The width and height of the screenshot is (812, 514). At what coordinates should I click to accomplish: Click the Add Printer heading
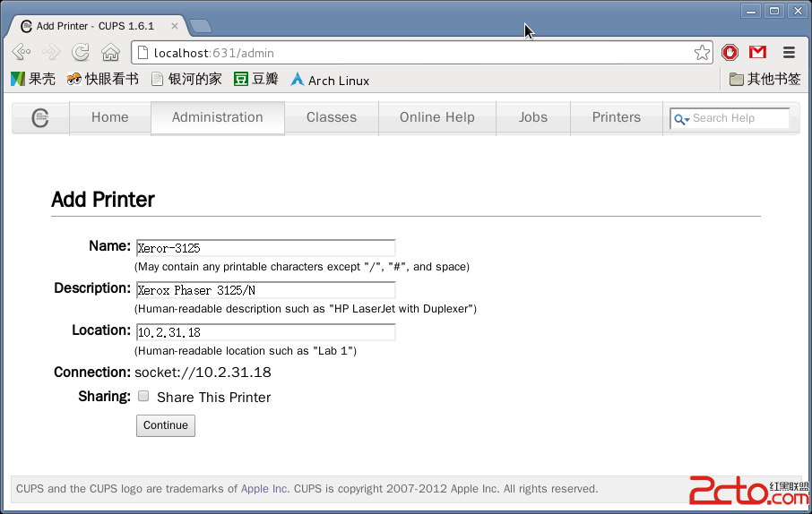tap(102, 200)
